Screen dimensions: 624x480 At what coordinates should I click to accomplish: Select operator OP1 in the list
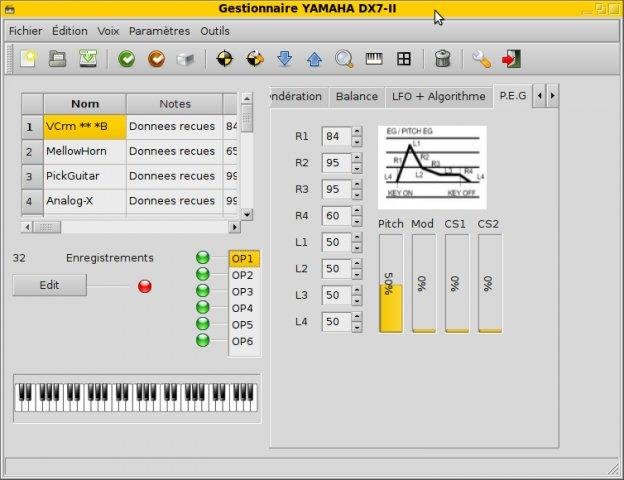244,259
